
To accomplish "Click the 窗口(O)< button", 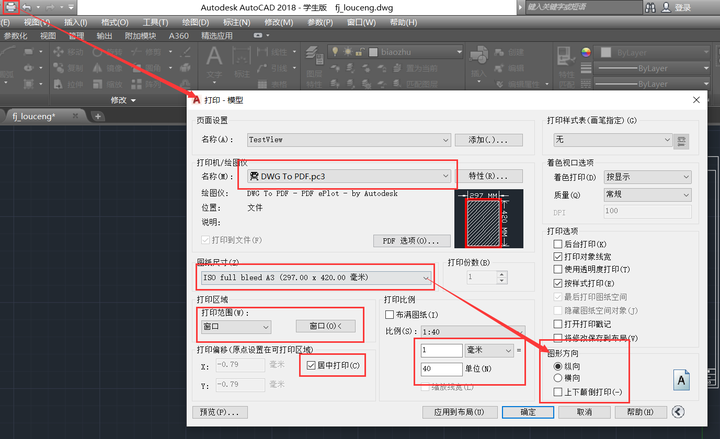I will click(x=326, y=326).
